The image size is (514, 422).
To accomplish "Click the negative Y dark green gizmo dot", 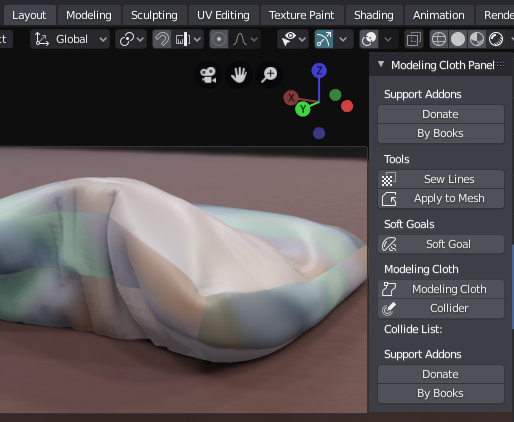I will [x=335, y=95].
